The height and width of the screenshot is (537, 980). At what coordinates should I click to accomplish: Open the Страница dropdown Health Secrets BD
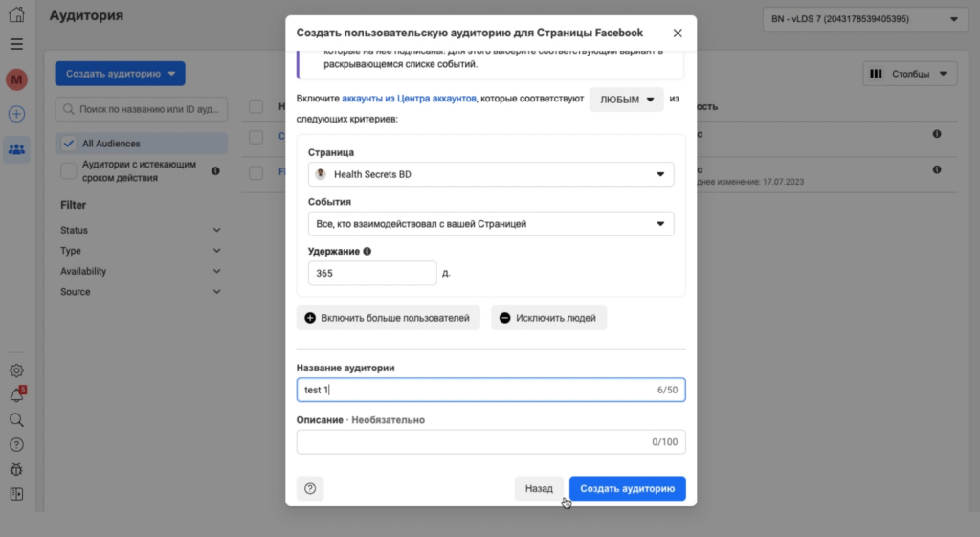pyautogui.click(x=491, y=174)
